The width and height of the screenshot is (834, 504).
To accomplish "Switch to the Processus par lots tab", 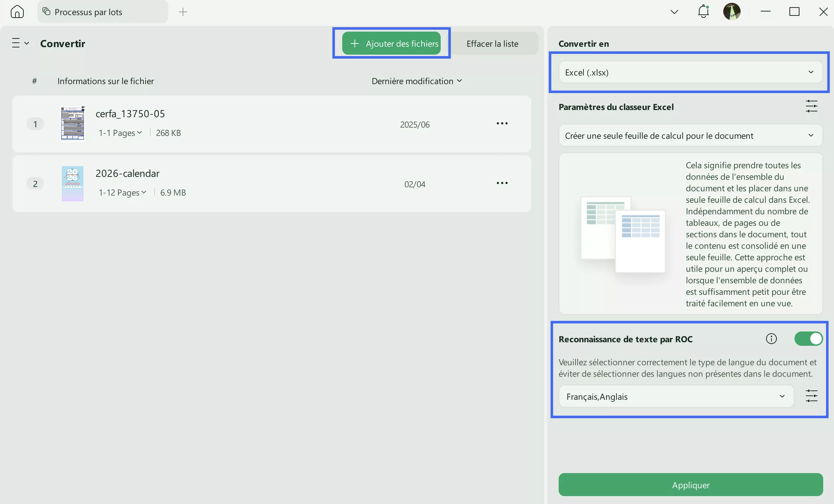I will point(88,12).
